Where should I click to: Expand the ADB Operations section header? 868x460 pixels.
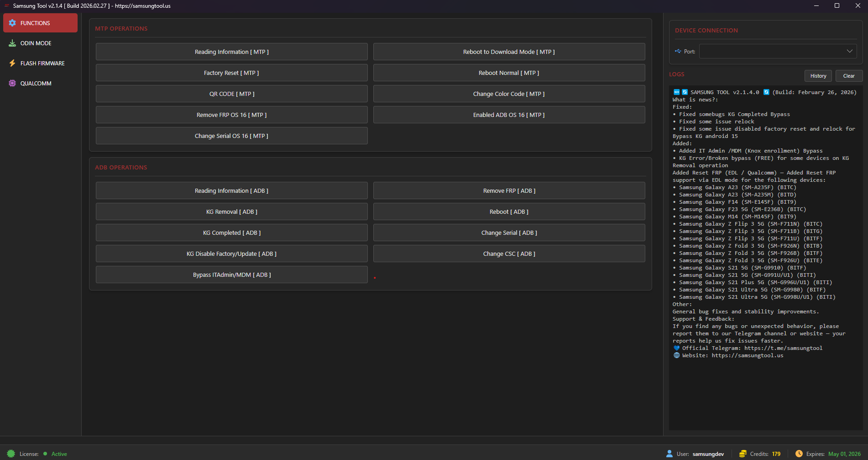click(x=121, y=167)
